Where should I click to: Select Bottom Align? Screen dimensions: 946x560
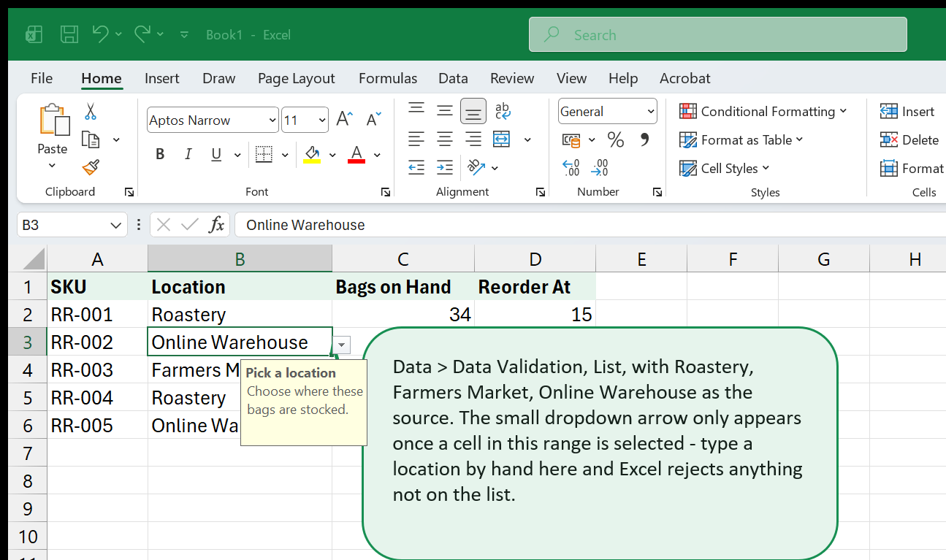click(473, 111)
